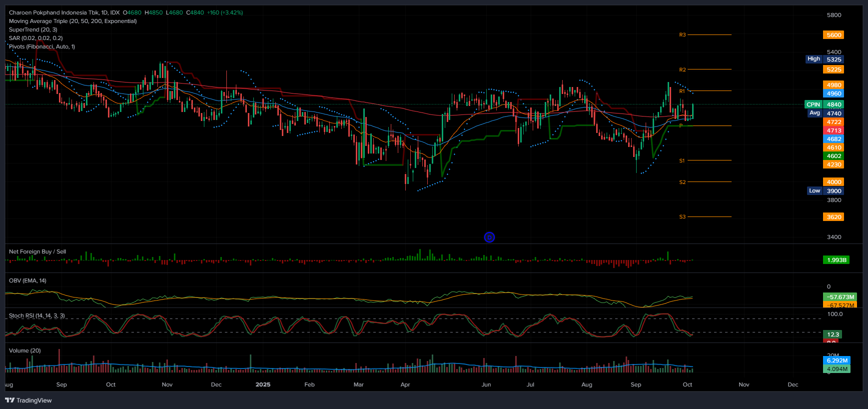Image resolution: width=868 pixels, height=409 pixels.
Task: Click the SAR indicator legend
Action: (35, 38)
